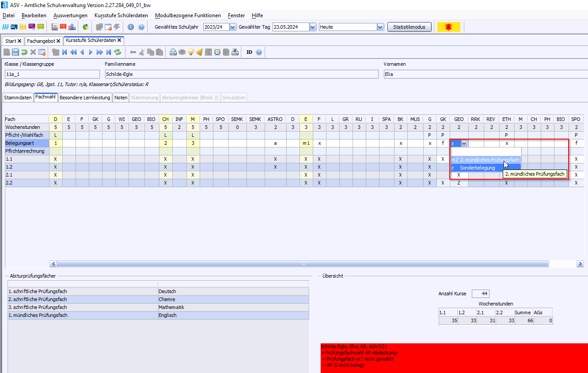Click the scissors cut icon
This screenshot has height=373, width=588.
pos(142,52)
